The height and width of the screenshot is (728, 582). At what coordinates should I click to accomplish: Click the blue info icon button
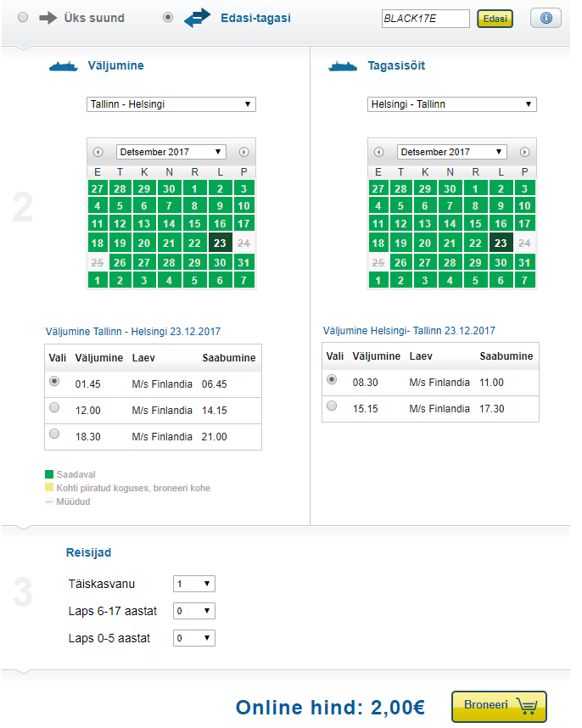tap(546, 19)
